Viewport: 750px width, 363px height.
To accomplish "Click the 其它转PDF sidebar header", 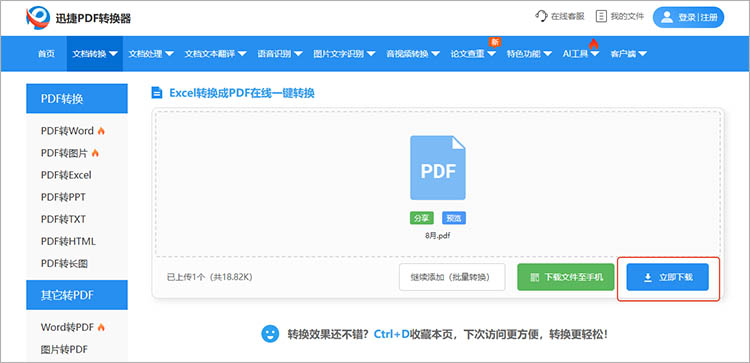I will [77, 295].
